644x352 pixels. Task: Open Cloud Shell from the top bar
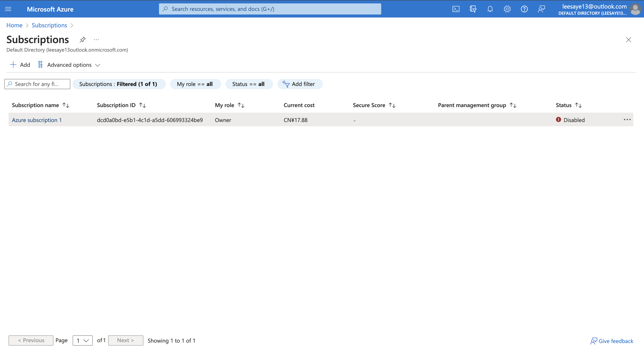[456, 9]
